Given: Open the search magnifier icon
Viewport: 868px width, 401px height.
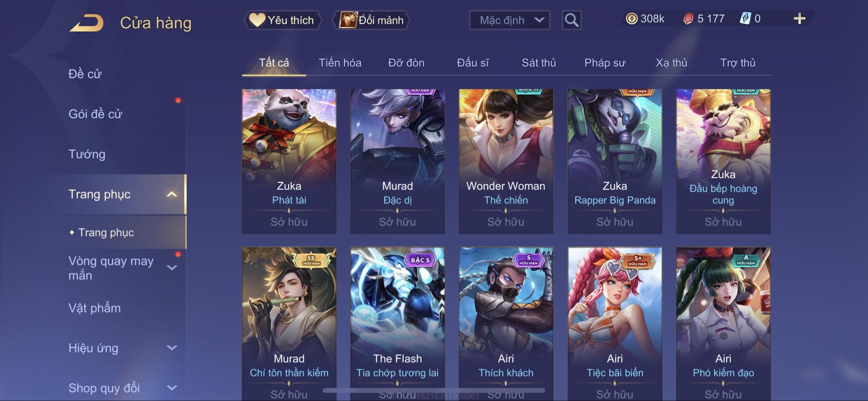Looking at the screenshot, I should pos(571,20).
